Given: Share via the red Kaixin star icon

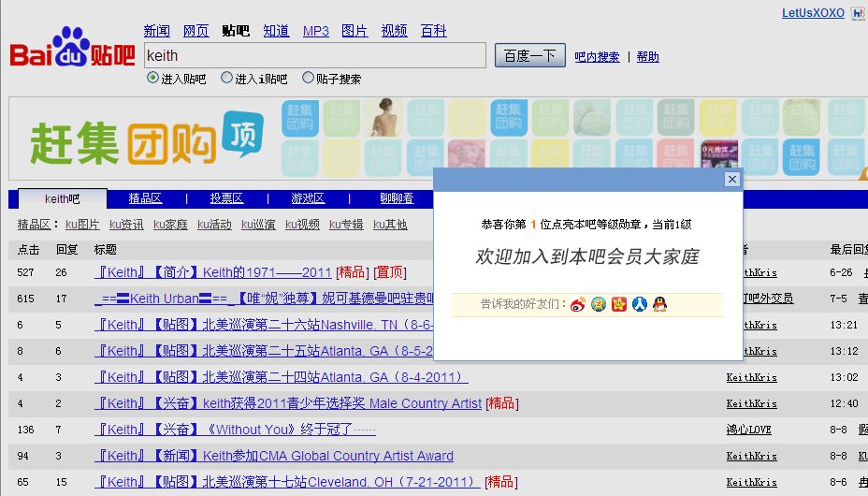Looking at the screenshot, I should 619,304.
